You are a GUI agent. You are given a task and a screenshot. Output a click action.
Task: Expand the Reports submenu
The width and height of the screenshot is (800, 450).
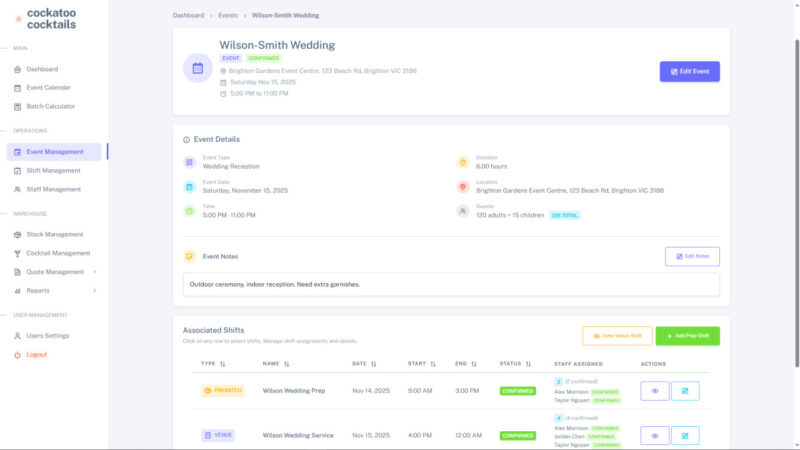pyautogui.click(x=95, y=291)
